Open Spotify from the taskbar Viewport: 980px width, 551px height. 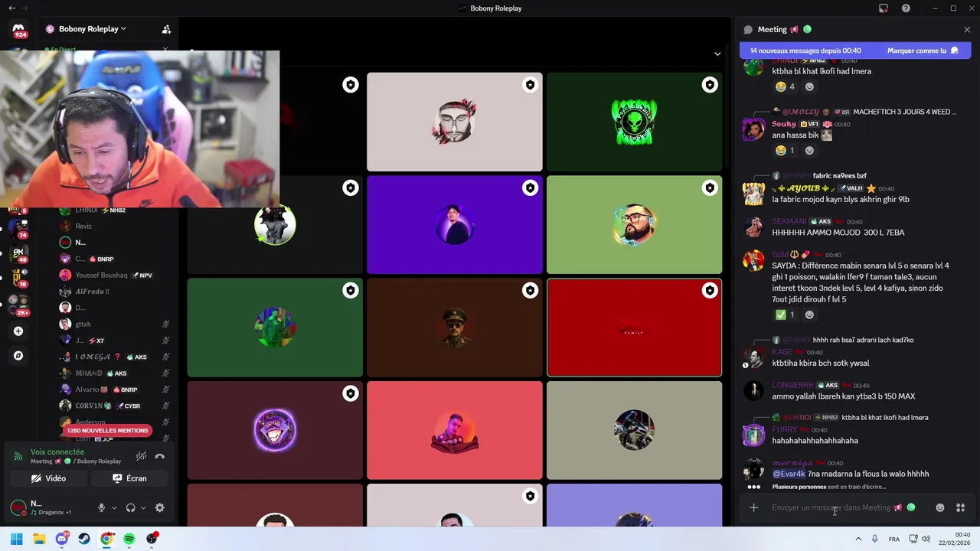coord(129,539)
